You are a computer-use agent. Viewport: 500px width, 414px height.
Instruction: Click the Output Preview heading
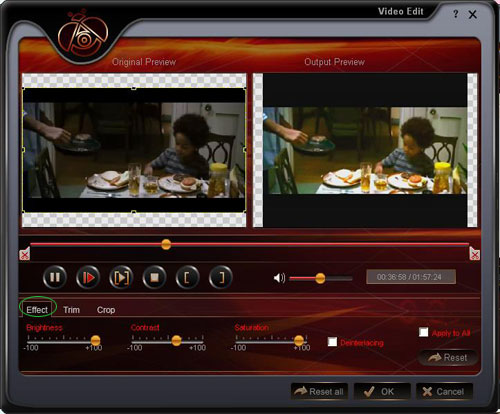[x=334, y=62]
